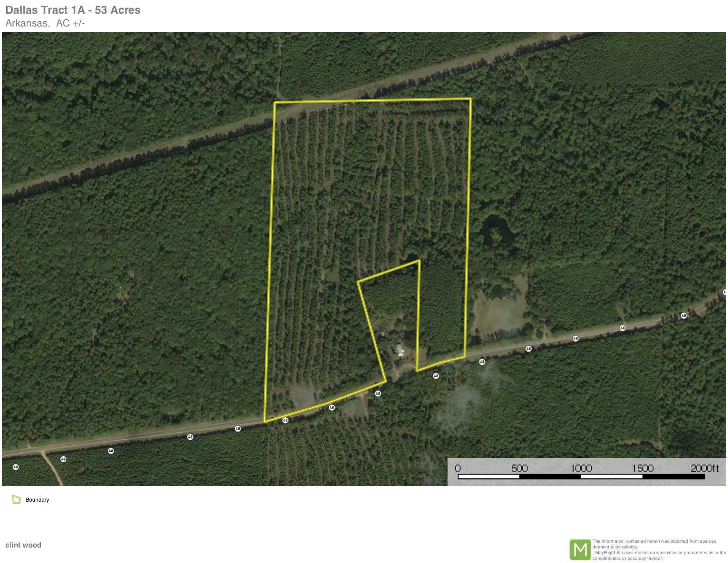The width and height of the screenshot is (728, 563).
Task: Click the 'Arkansas, AC +/-' subtitle
Action: (45, 23)
